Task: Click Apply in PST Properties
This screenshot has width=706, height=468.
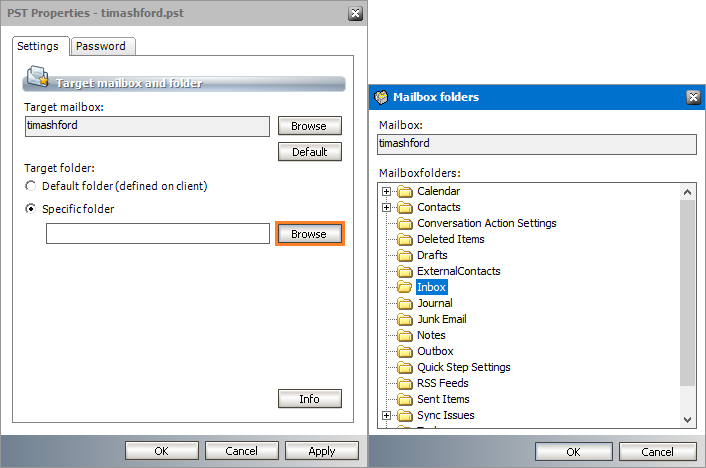Action: (321, 451)
